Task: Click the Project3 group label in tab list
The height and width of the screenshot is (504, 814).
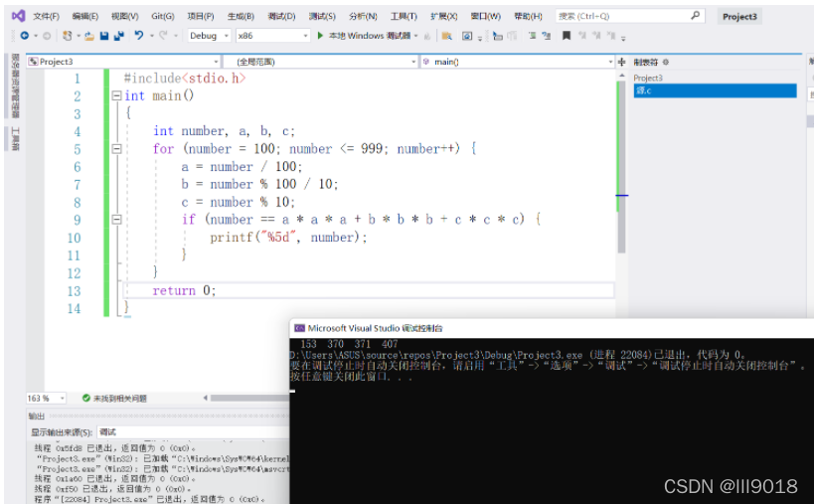Action: [x=648, y=78]
